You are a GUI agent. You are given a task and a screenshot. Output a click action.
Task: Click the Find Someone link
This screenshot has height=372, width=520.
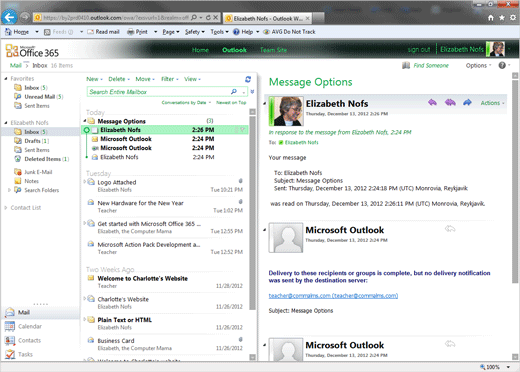pyautogui.click(x=431, y=65)
